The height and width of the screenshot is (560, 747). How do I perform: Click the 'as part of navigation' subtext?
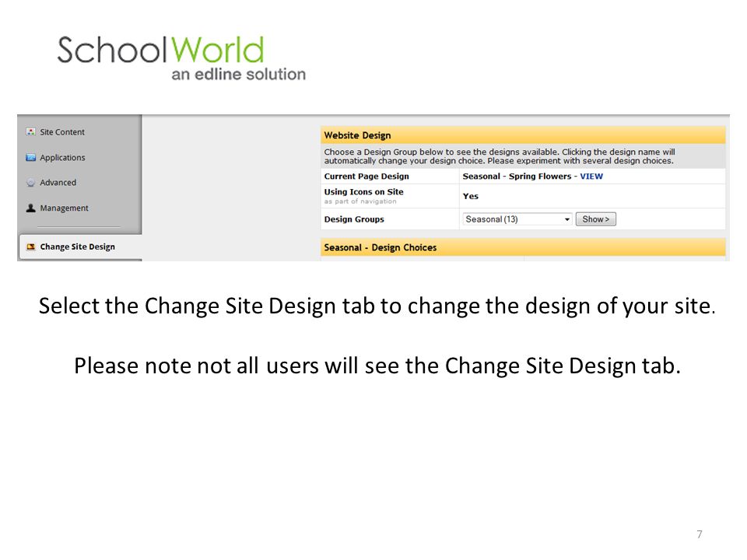(360, 201)
